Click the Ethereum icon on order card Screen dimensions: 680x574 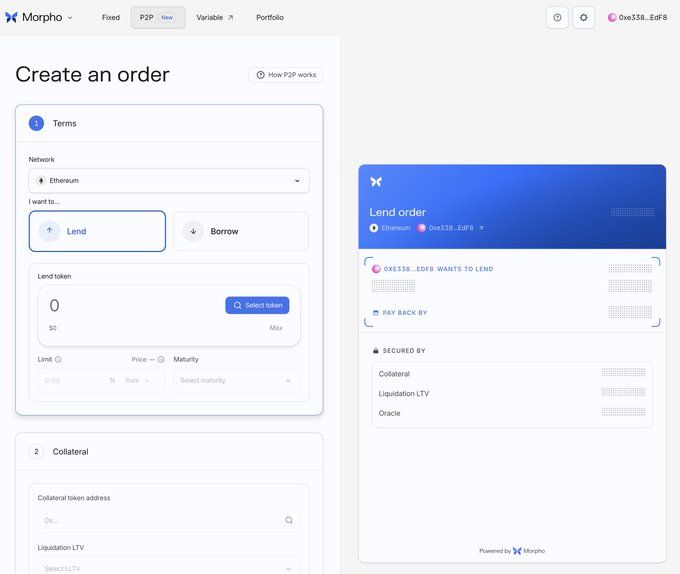[x=374, y=228]
